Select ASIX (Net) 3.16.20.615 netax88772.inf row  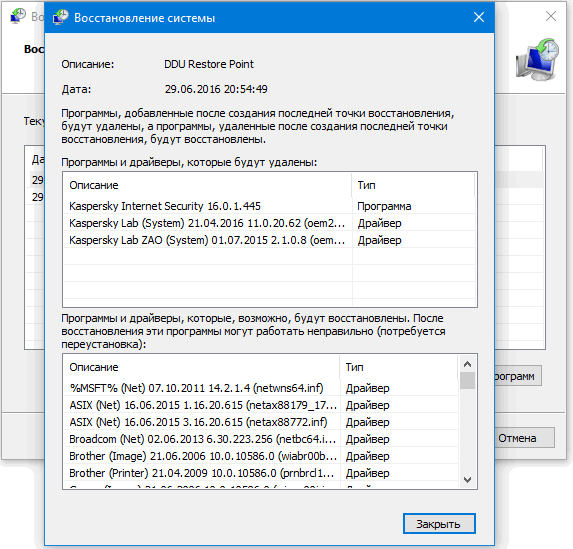261,422
